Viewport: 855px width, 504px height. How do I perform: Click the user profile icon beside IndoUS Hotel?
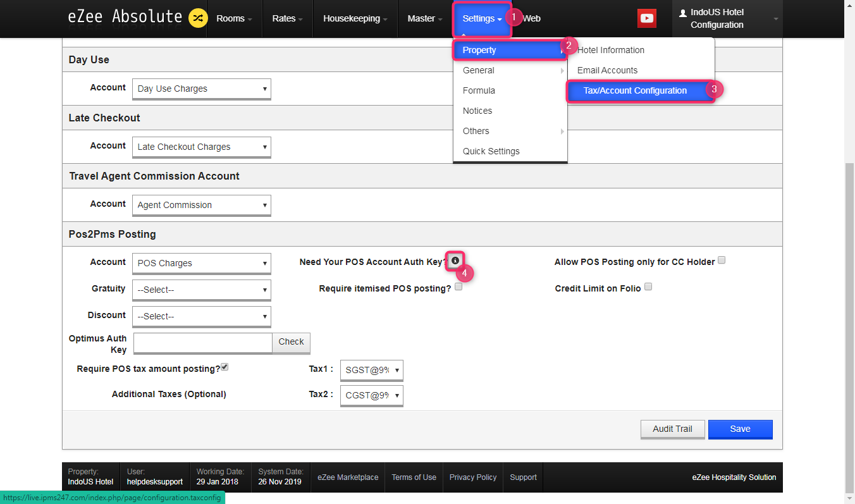pyautogui.click(x=683, y=13)
